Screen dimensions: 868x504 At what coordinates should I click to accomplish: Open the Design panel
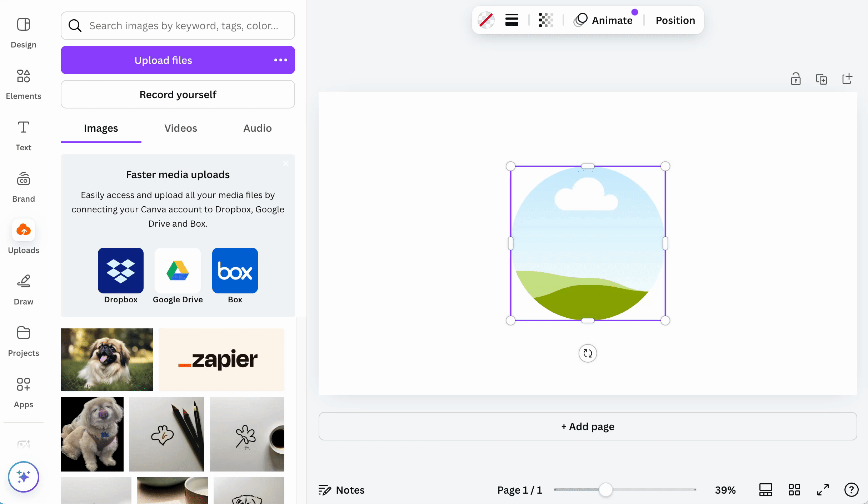point(23,33)
